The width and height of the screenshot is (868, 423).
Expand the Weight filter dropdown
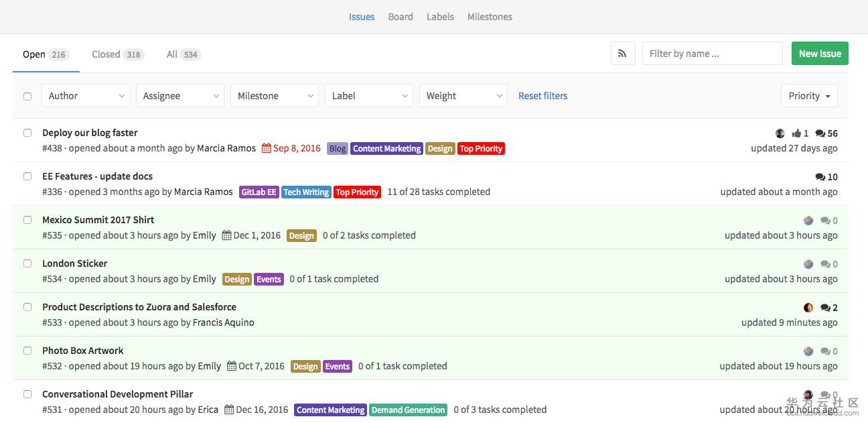tap(463, 96)
